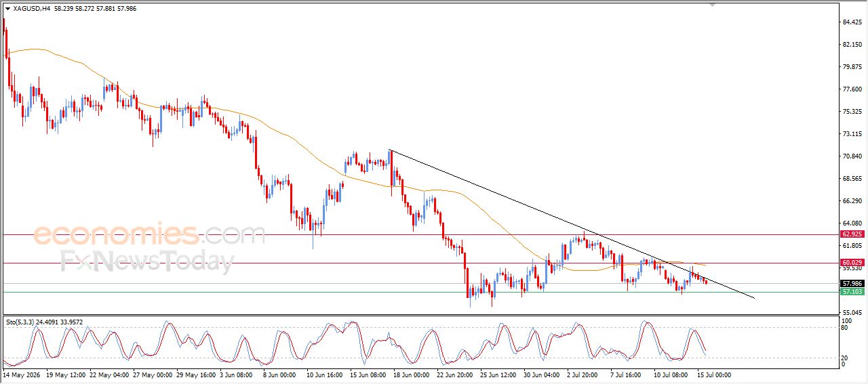
Task: Click the 75.325 price axis label
Action: click(x=852, y=112)
